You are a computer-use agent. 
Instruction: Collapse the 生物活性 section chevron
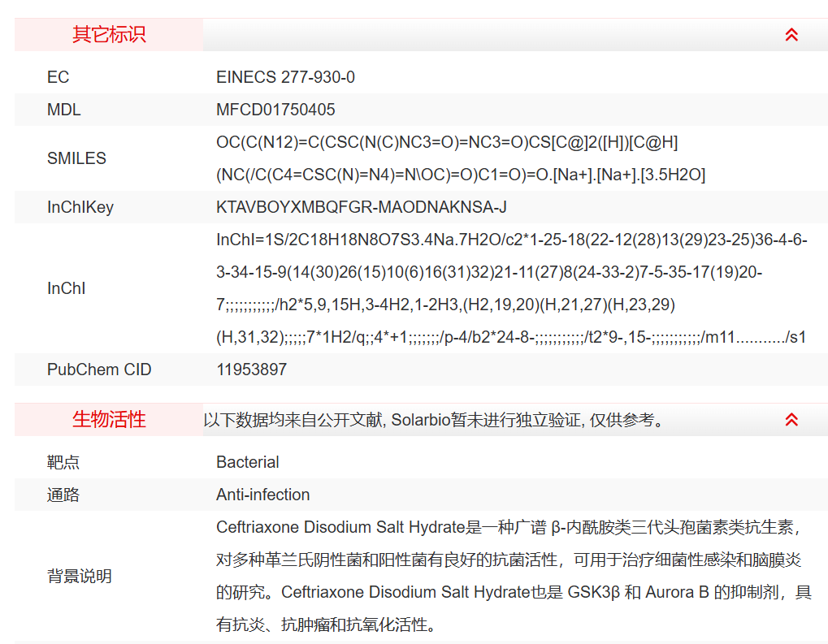[791, 420]
